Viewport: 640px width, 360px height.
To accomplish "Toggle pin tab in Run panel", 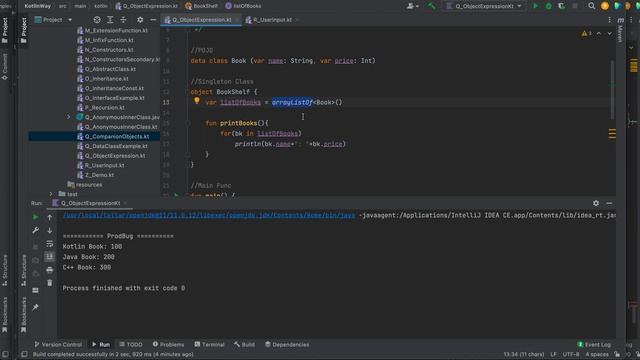I will tap(36, 307).
